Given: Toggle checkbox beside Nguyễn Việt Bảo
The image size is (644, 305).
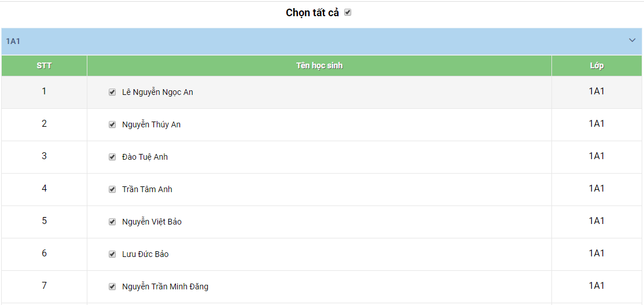Looking at the screenshot, I should click(112, 222).
